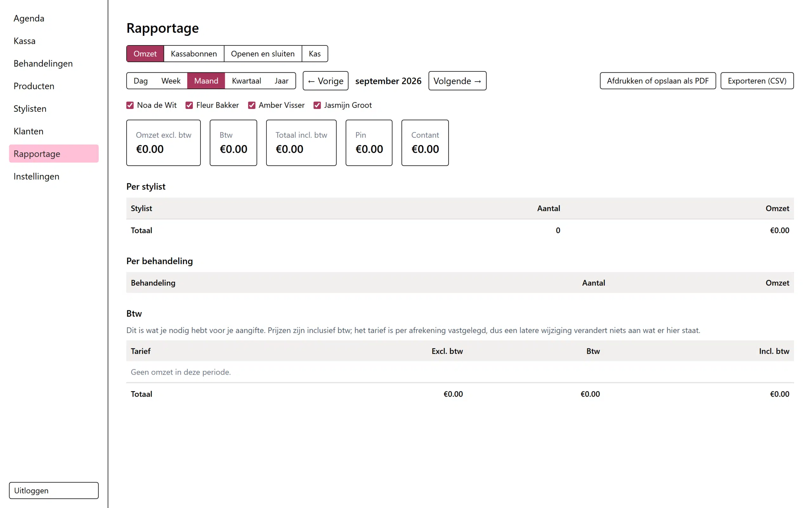Viewport: 812px width, 508px height.
Task: Open Behandelingen from the sidebar
Action: tap(54, 63)
